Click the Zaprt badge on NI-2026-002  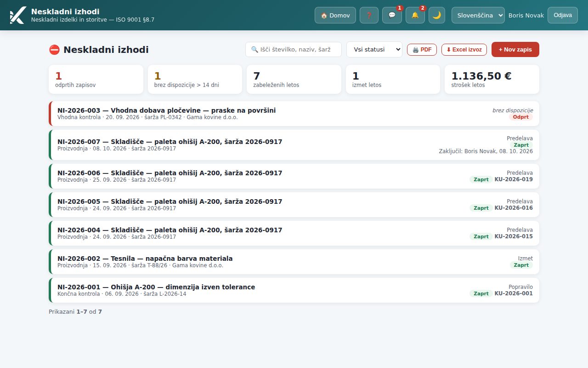click(521, 265)
